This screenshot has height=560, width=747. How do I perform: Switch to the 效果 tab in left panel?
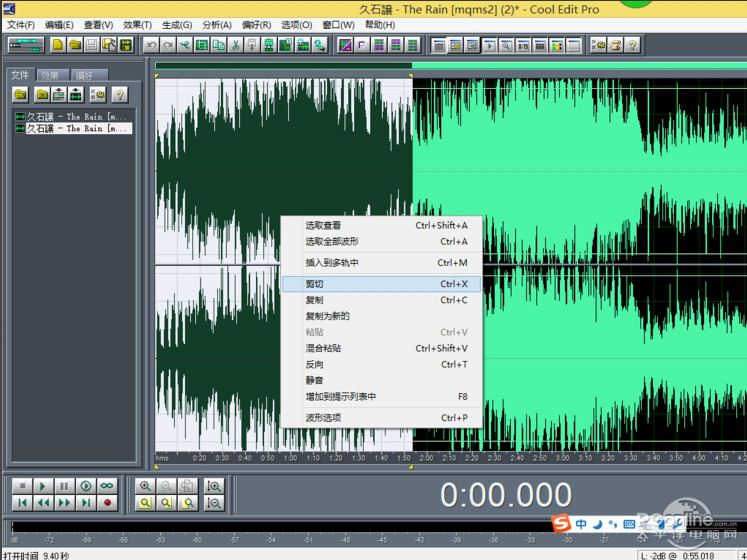pos(50,75)
